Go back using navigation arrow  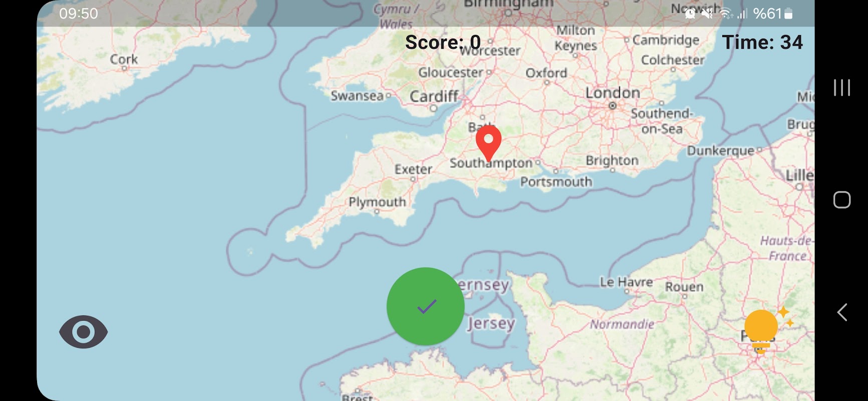[x=842, y=312]
